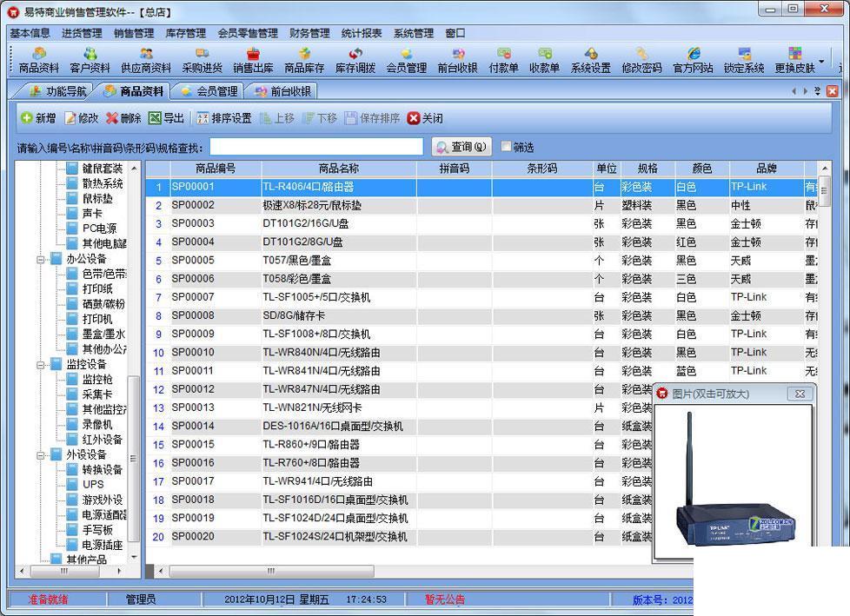This screenshot has width=850, height=616.
Task: Select the 打印机 category
Action: (x=97, y=319)
